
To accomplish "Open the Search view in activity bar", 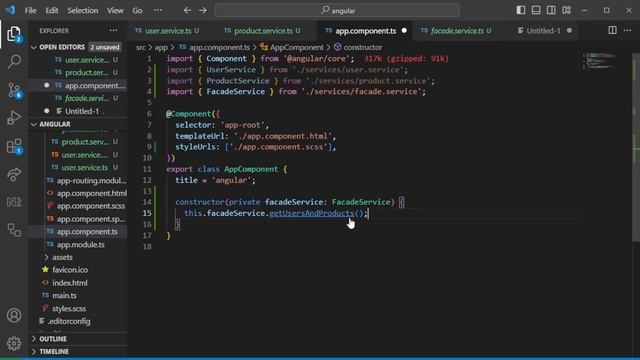I will tap(14, 62).
